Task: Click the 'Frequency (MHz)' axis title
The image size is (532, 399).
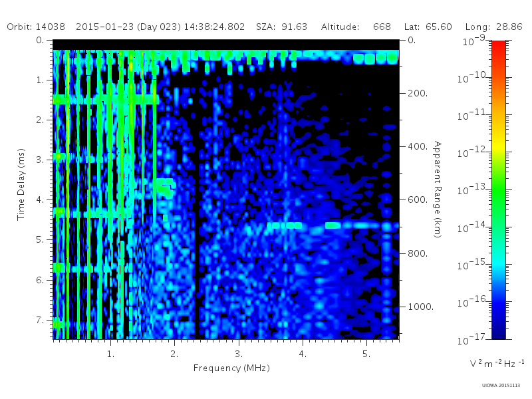Action: point(231,368)
